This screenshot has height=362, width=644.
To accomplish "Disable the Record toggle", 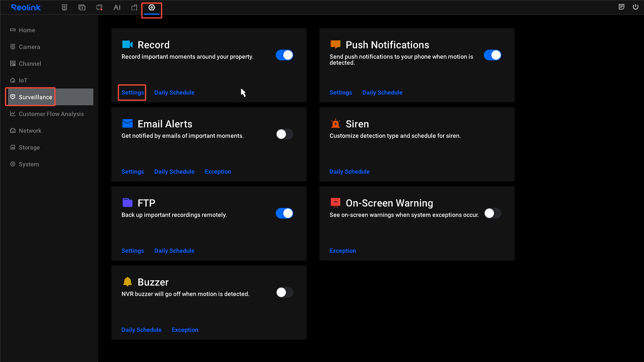I will pos(284,55).
